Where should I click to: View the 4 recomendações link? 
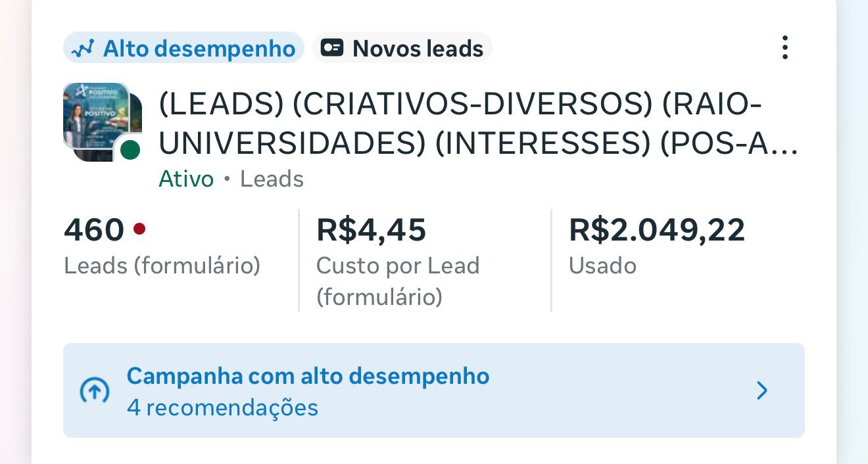(222, 407)
